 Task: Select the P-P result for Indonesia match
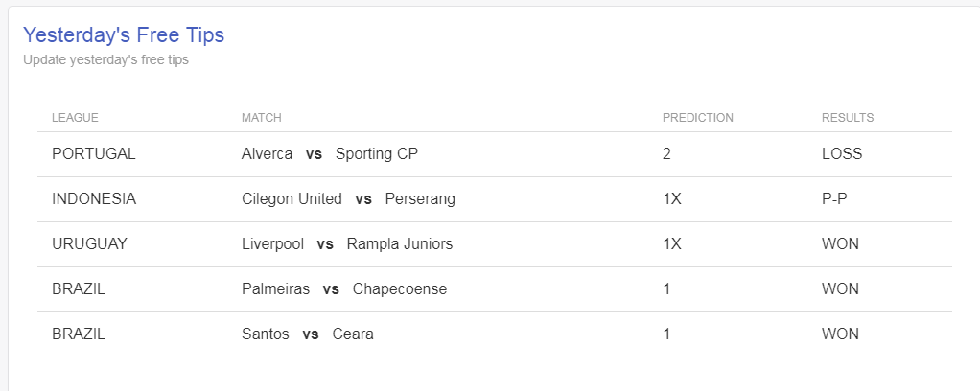tap(834, 198)
